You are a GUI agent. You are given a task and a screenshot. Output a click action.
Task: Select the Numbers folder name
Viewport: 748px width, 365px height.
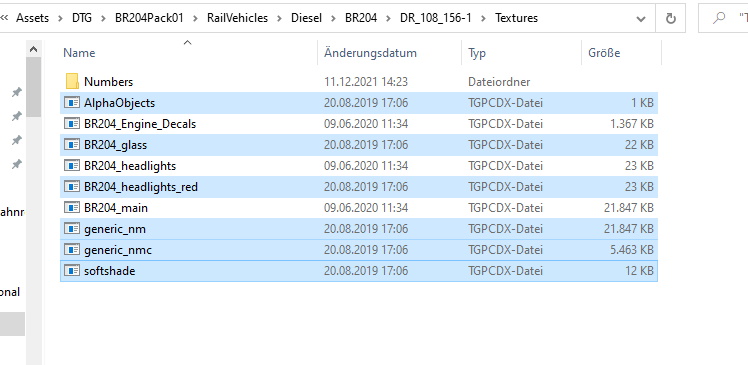pyautogui.click(x=108, y=82)
